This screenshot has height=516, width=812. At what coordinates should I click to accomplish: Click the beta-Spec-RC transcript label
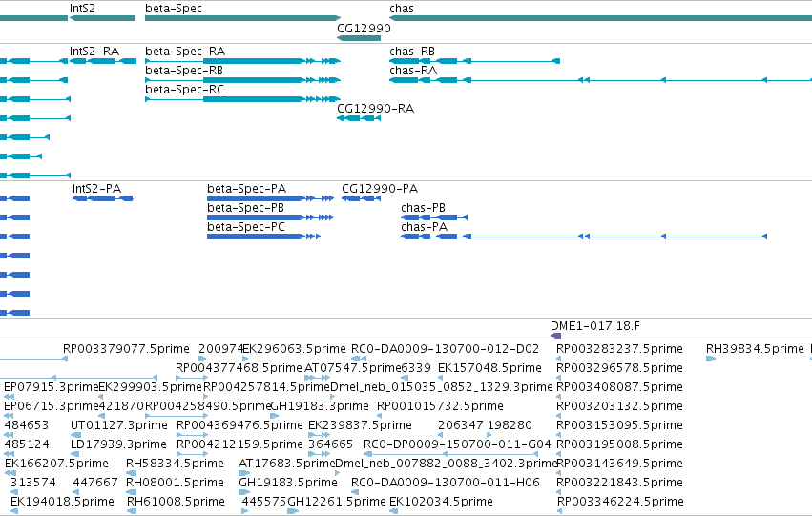(184, 90)
